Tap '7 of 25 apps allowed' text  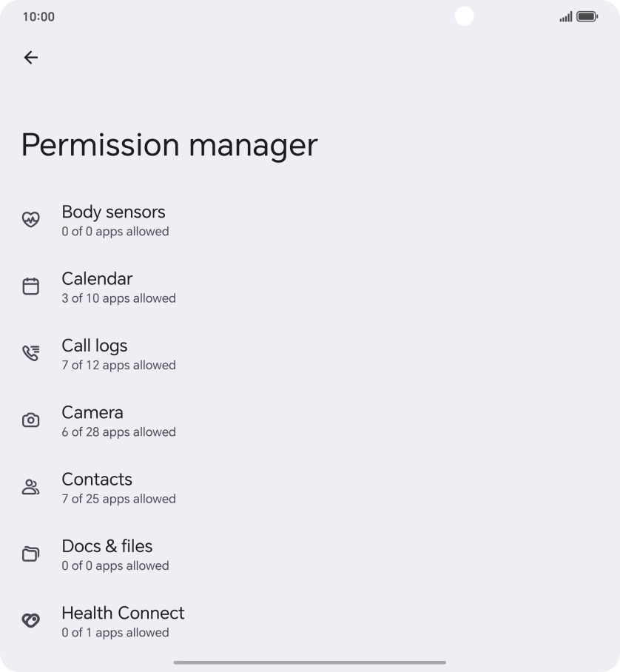point(119,499)
